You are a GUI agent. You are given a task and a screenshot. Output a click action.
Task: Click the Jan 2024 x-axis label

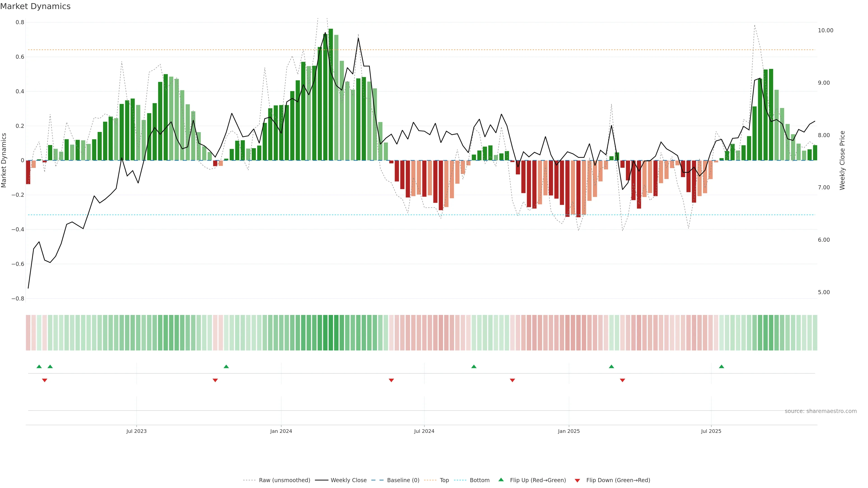pyautogui.click(x=281, y=431)
